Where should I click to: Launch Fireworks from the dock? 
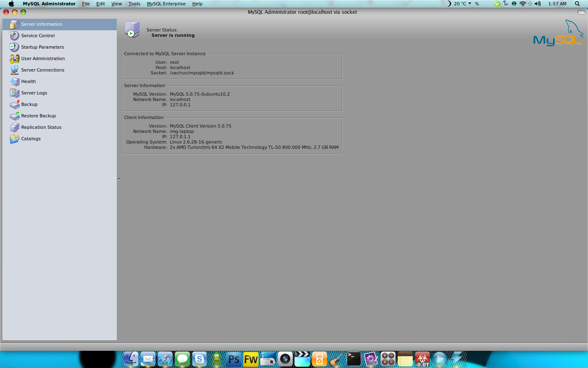tap(251, 359)
